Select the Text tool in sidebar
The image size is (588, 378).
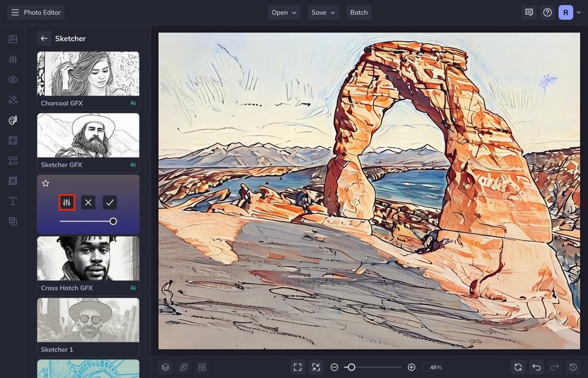click(12, 201)
